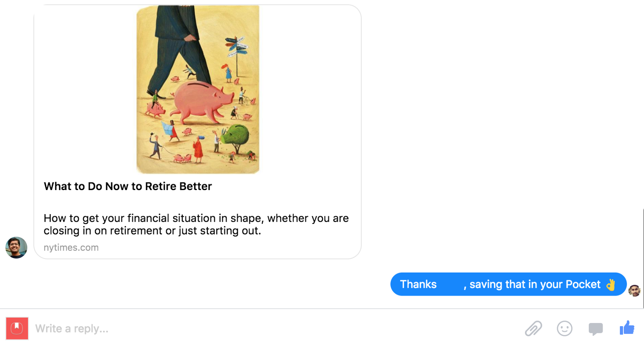This screenshot has width=644, height=358.
Task: Open saved replies speech bubble icon
Action: click(595, 329)
